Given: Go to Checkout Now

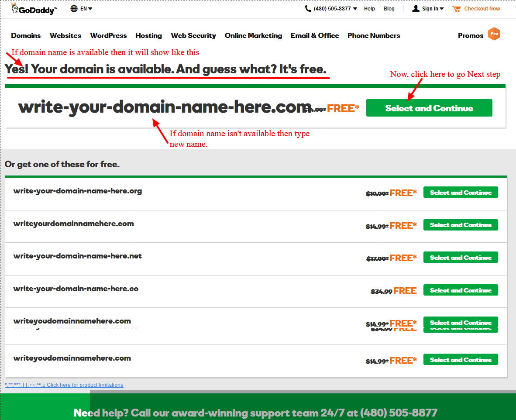Looking at the screenshot, I should (482, 9).
